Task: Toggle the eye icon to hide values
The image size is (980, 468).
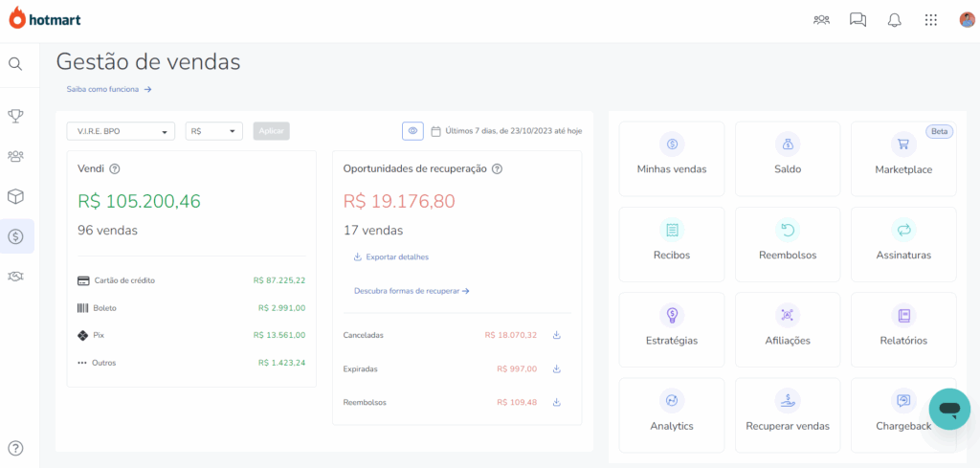Action: coord(412,131)
